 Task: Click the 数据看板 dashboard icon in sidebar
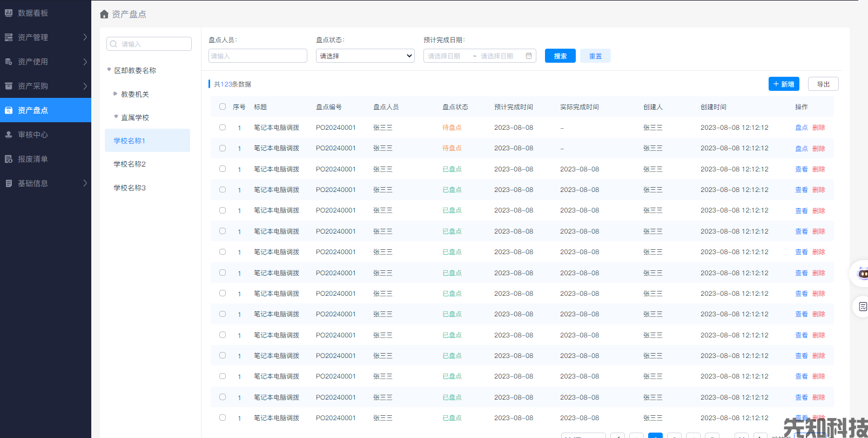9,13
